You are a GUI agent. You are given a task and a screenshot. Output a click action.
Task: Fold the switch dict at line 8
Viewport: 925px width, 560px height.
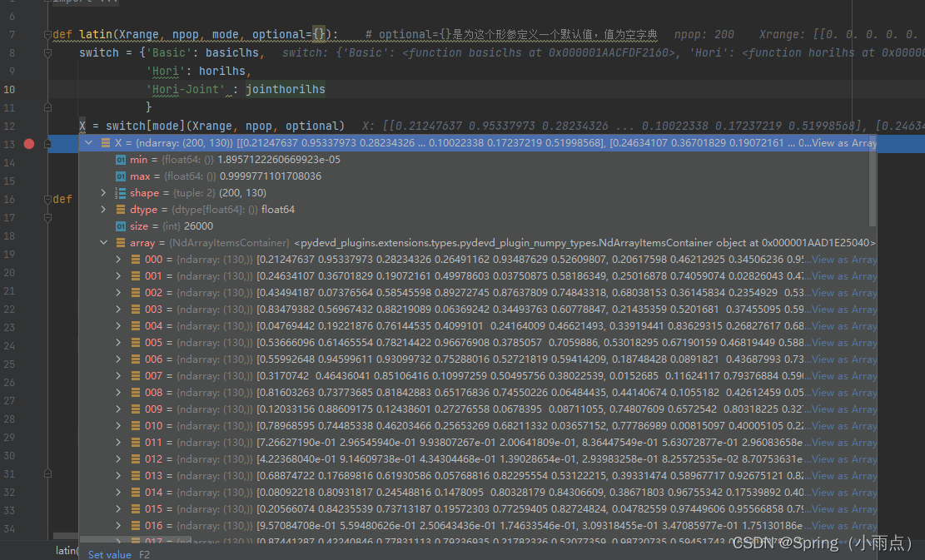point(47,53)
